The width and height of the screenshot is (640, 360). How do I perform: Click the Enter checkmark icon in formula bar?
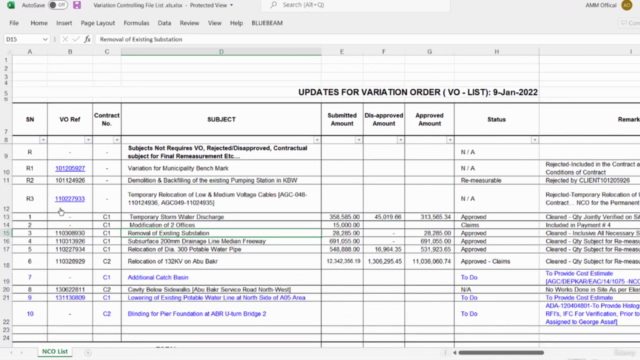click(x=76, y=39)
